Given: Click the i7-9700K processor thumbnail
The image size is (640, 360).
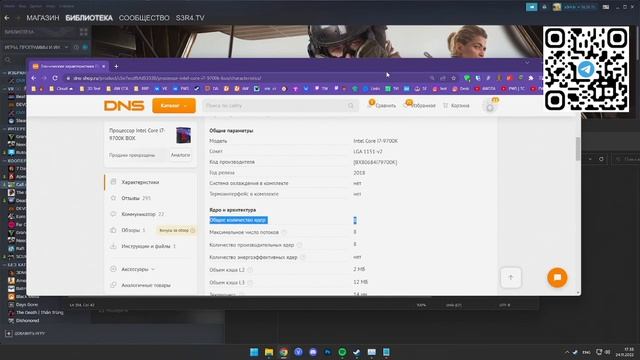Looking at the screenshot, I should [x=183, y=135].
